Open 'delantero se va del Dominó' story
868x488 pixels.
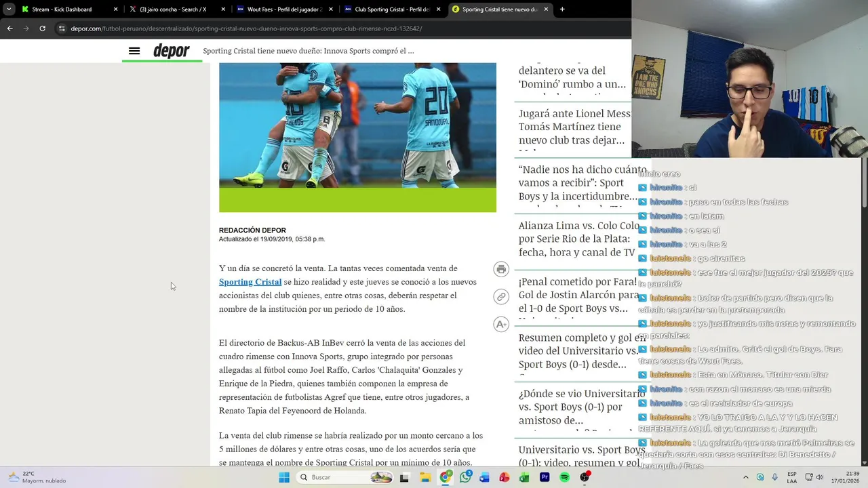pos(572,77)
